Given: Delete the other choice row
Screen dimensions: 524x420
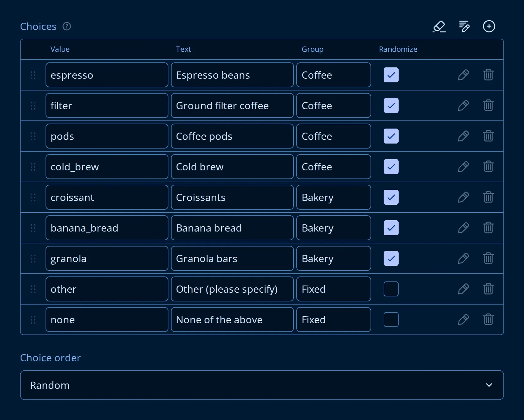Looking at the screenshot, I should coord(488,289).
